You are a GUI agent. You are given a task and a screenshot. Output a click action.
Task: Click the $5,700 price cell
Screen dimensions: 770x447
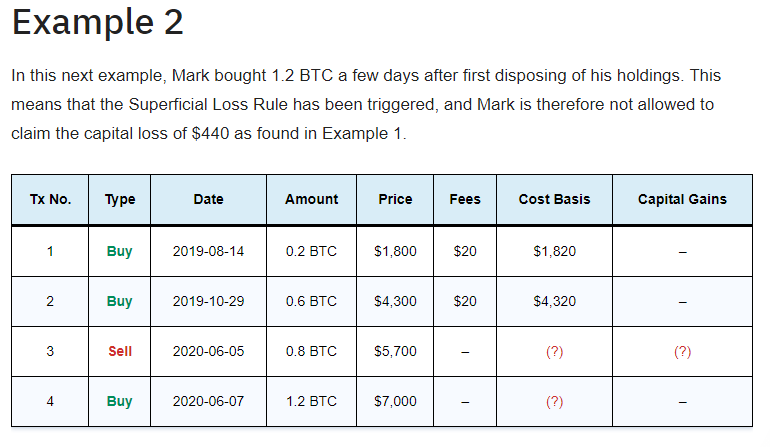coord(395,352)
